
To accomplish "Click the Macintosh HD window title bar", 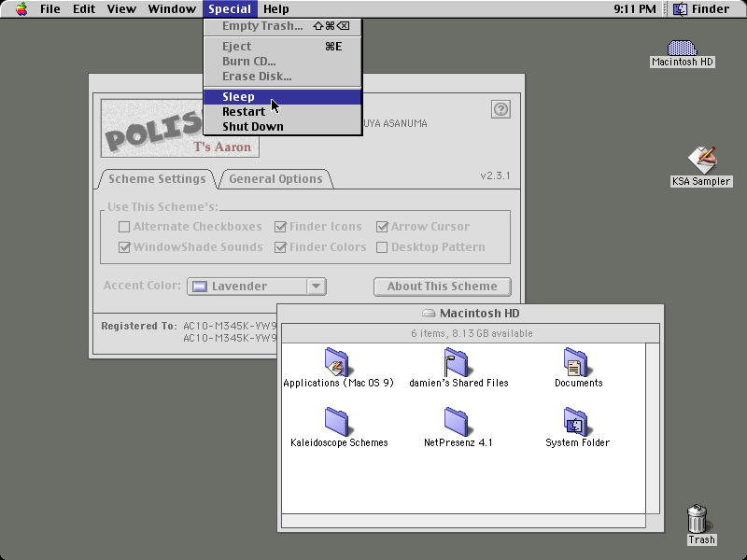I will (x=471, y=314).
